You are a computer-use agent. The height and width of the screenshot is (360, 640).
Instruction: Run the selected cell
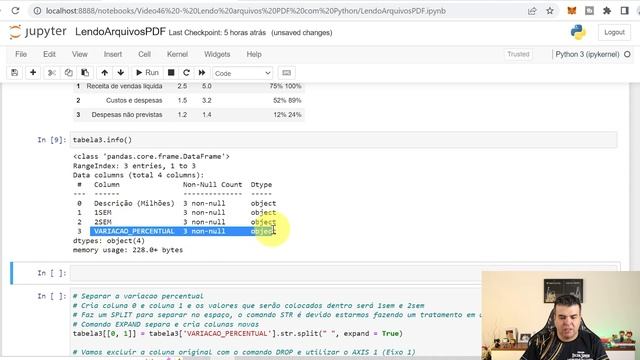click(147, 73)
